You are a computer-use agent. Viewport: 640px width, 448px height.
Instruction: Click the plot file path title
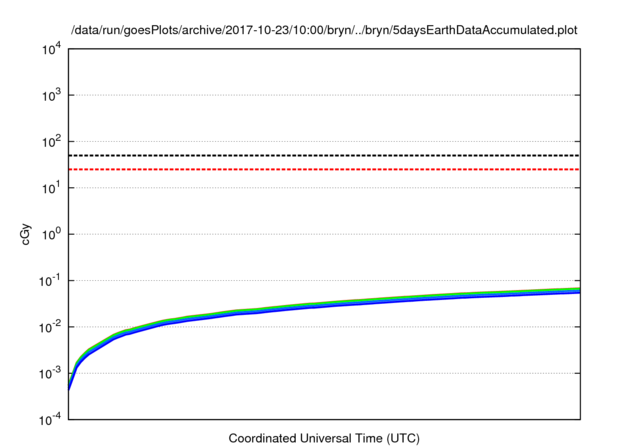[324, 31]
